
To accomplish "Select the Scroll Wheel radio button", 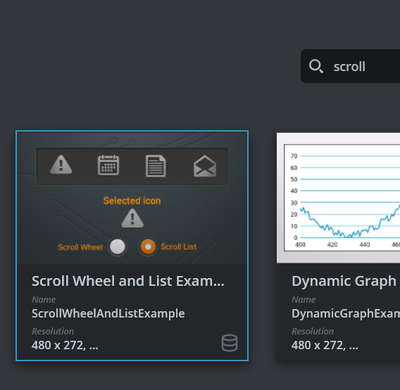I will 117,247.
